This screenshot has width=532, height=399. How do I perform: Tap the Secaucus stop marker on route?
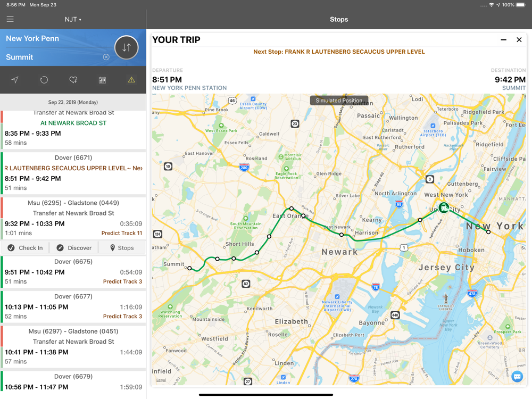tap(420, 220)
